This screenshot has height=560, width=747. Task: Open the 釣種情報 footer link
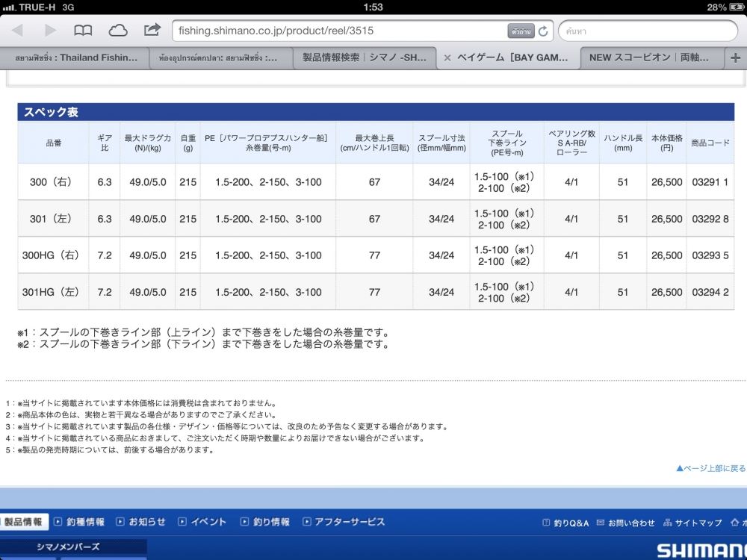(x=80, y=522)
